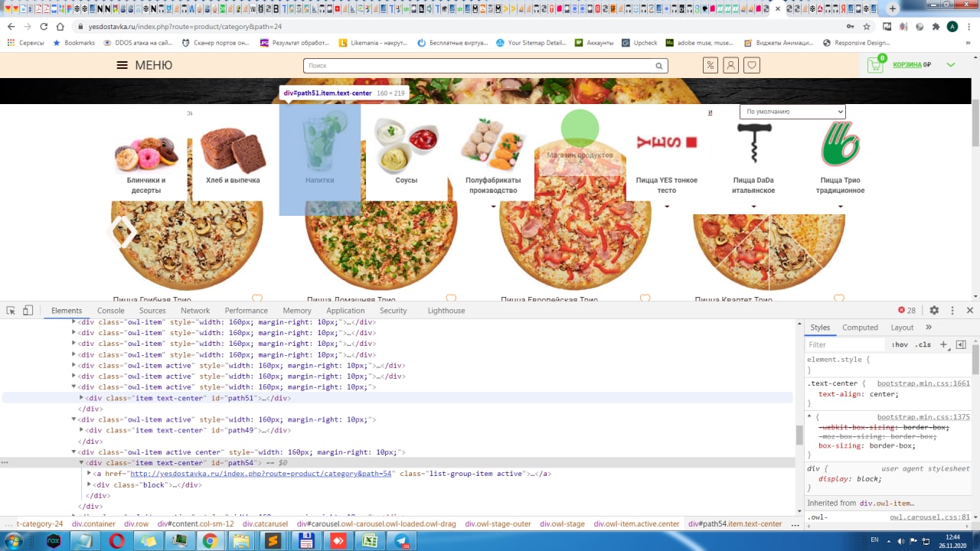Toggle the .cls class editor button

[923, 344]
